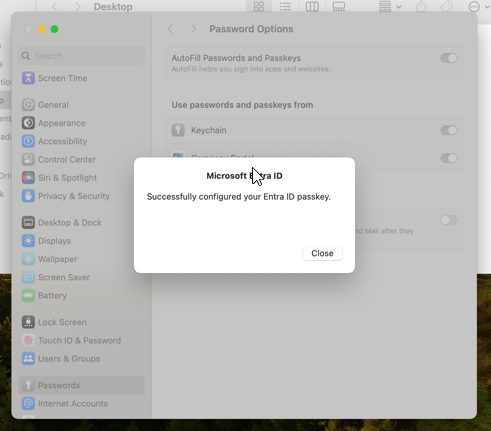Open Accessibility settings icon
Screen dimensions: 491x431
(x=28, y=141)
